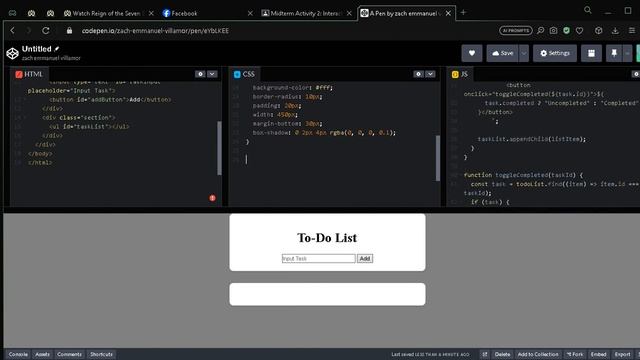Click the Add button in To-Do preview

click(x=365, y=258)
